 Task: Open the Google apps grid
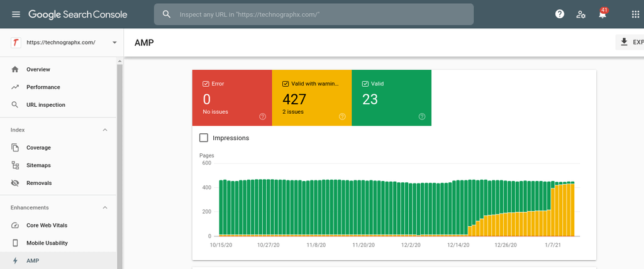(635, 14)
